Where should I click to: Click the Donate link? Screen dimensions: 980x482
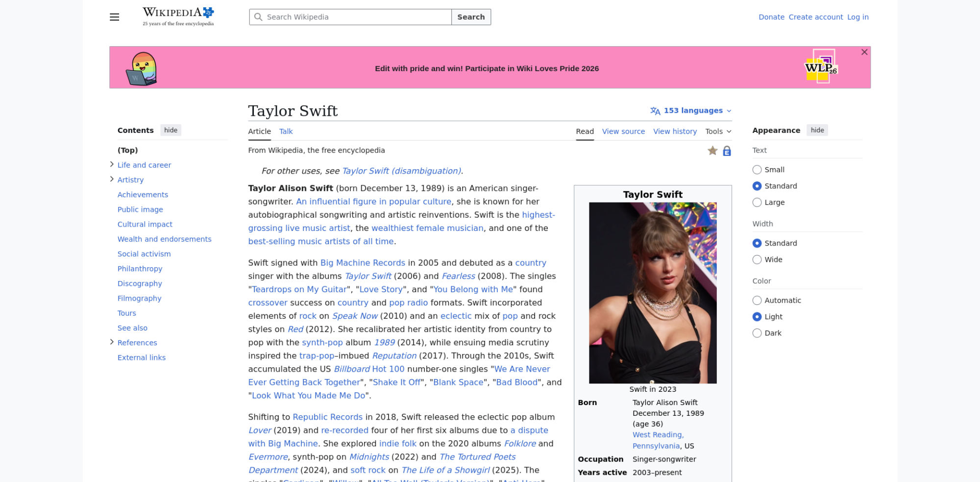(771, 17)
